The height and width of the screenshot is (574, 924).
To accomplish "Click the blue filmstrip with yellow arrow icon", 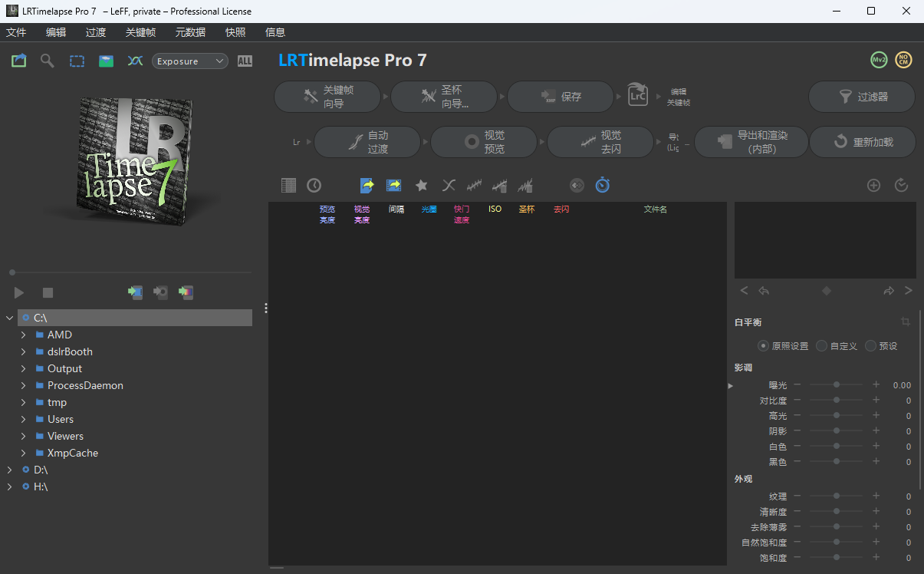I will [x=394, y=185].
